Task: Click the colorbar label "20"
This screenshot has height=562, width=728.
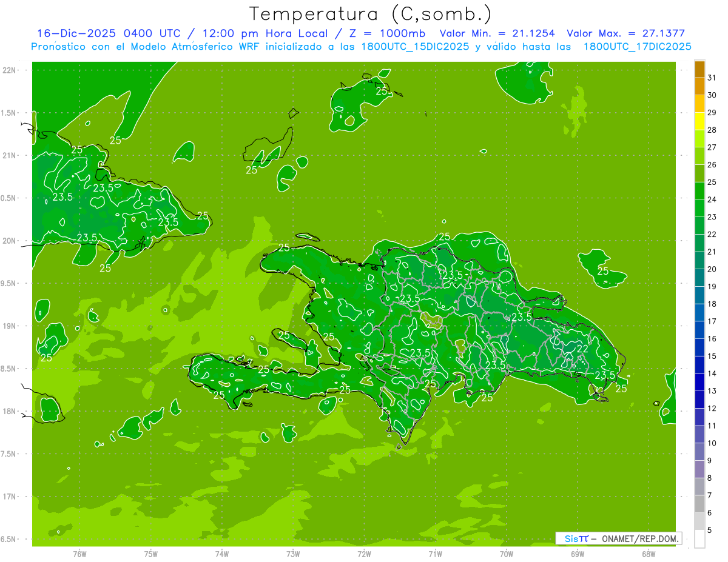Action: [x=712, y=269]
